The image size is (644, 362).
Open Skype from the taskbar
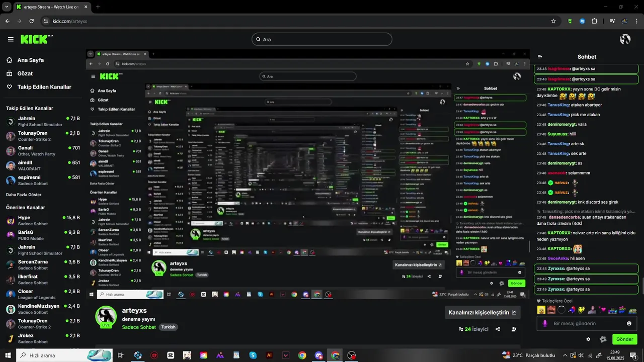pos(253,355)
